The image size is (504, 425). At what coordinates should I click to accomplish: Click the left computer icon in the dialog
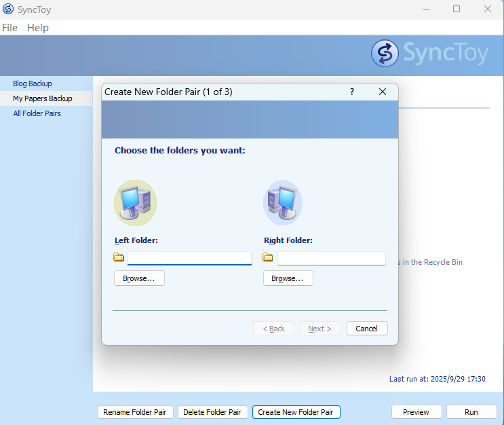135,203
